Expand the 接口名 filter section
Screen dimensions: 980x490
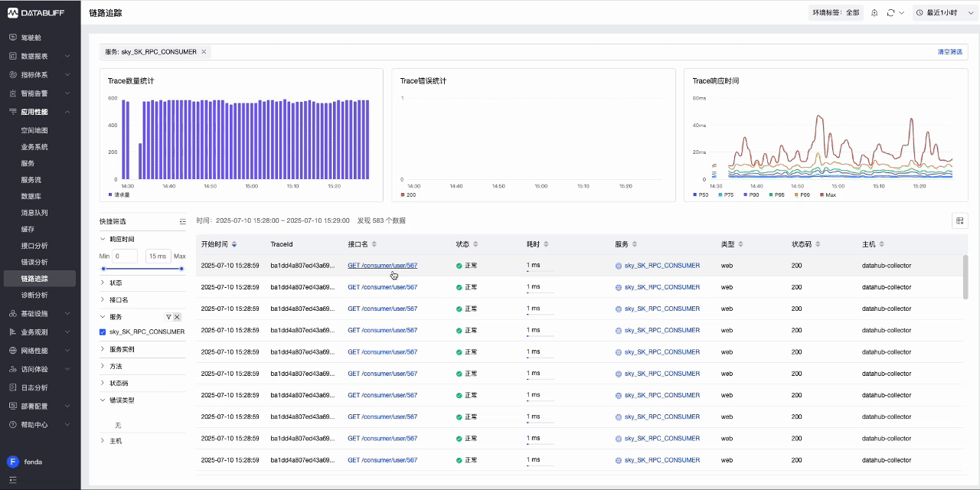(x=118, y=299)
